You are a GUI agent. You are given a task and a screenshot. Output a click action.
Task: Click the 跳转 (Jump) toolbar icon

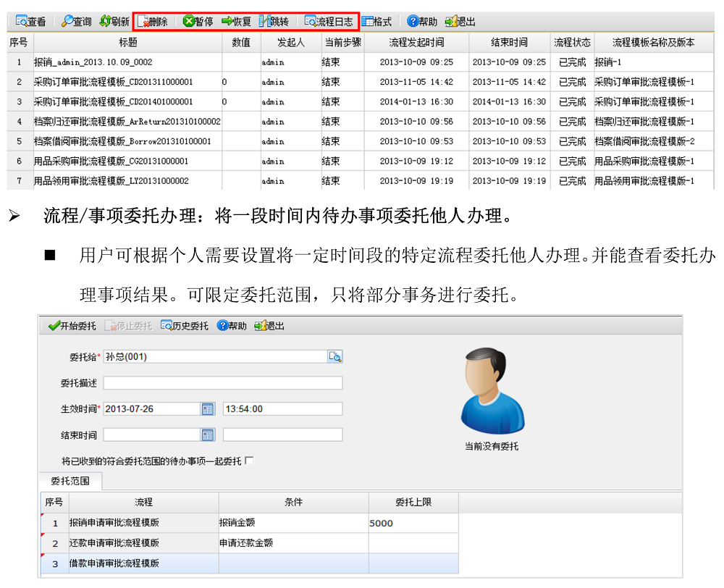(274, 22)
